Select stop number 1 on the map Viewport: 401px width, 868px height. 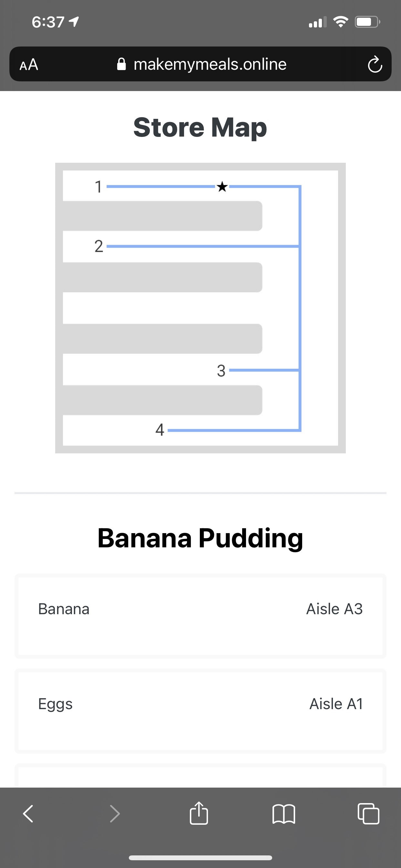(98, 187)
